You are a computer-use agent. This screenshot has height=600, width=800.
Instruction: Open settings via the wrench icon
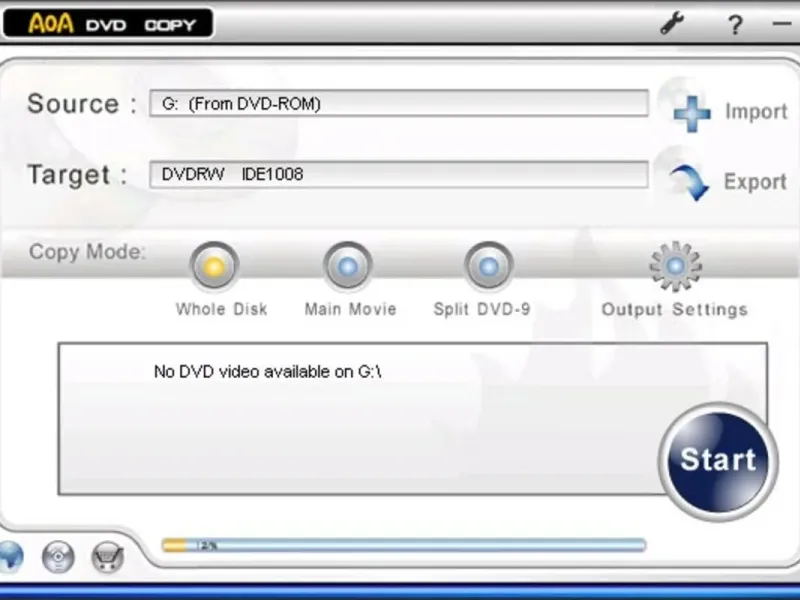672,23
